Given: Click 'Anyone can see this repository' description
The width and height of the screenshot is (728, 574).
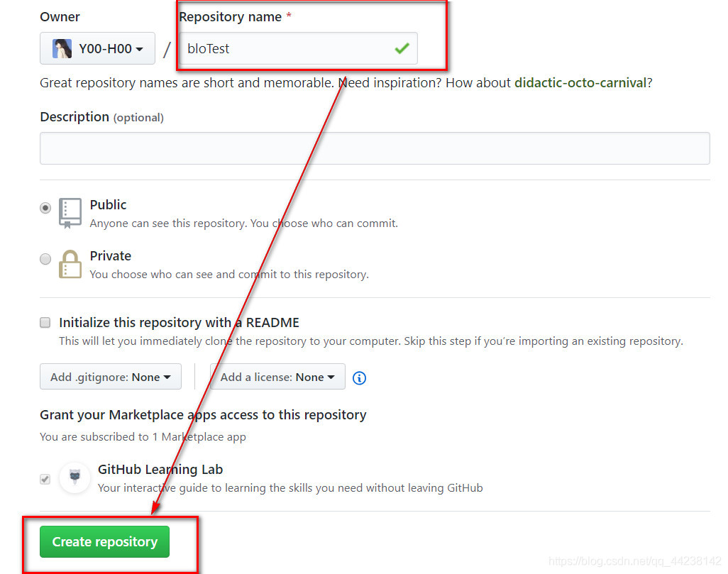Looking at the screenshot, I should point(244,223).
